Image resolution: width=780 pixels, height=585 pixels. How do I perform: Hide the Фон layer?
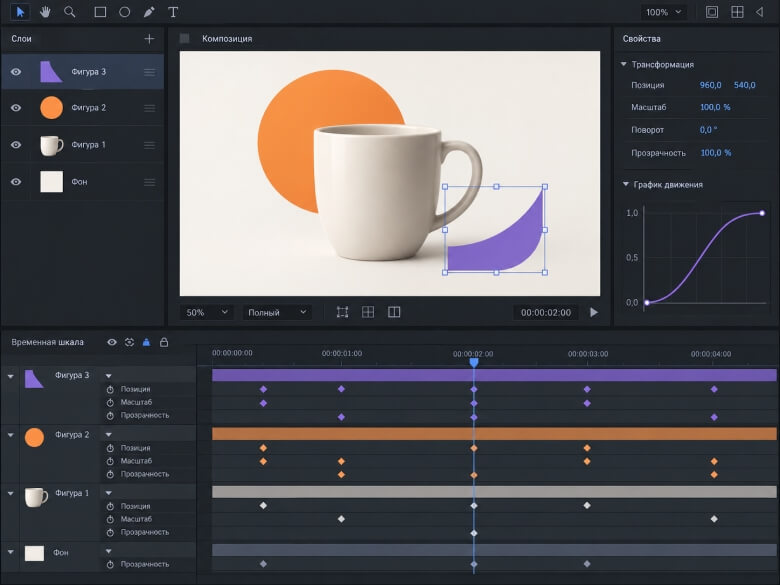[x=16, y=182]
